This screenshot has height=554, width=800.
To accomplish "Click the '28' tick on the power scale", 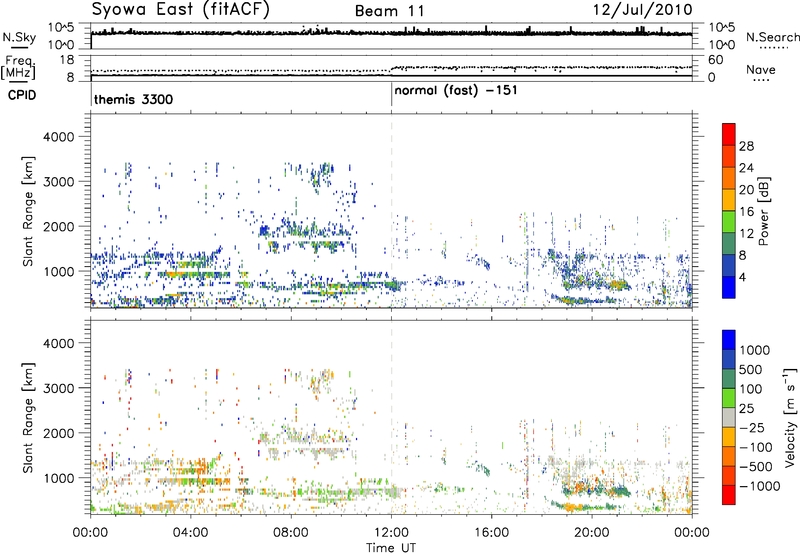I will click(x=746, y=146).
